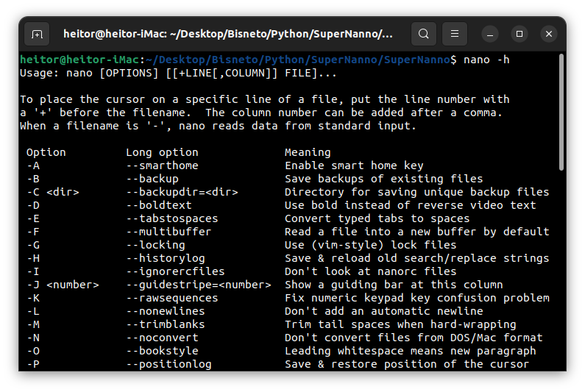Open the terminal search tool
The image size is (585, 392).
tap(423, 34)
